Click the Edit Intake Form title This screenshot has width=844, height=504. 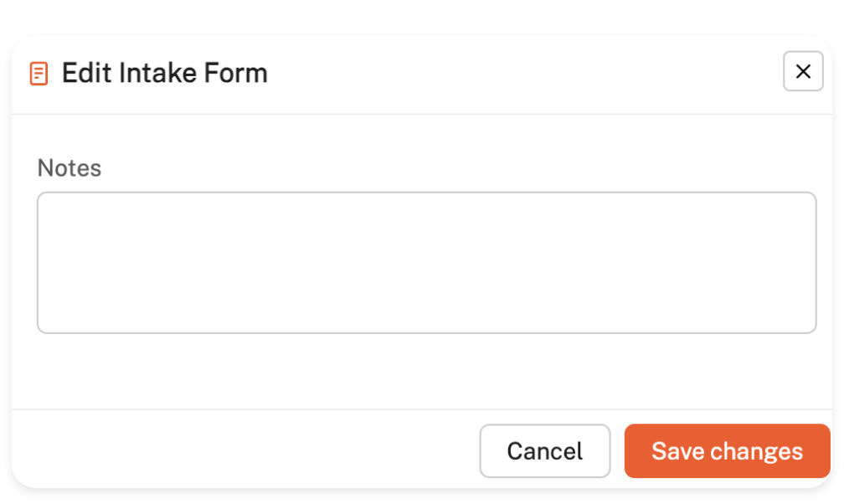[165, 74]
